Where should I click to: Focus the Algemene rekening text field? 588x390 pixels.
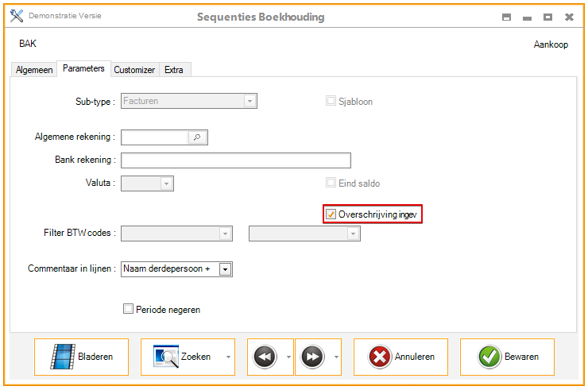click(154, 137)
